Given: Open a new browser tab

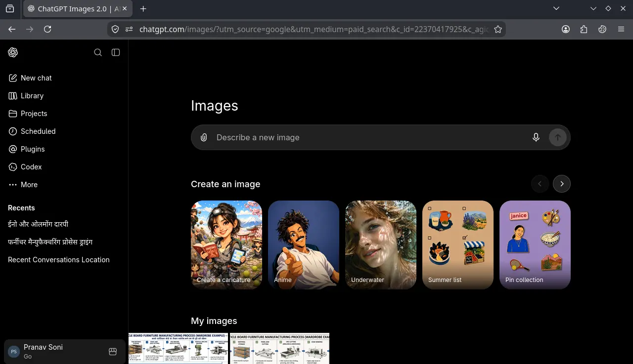Looking at the screenshot, I should [143, 9].
